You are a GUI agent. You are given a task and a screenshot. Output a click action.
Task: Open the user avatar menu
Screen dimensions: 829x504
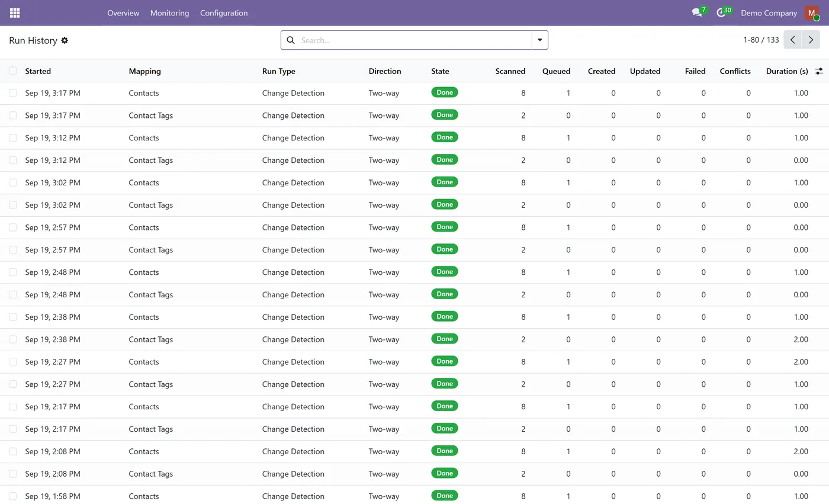pyautogui.click(x=811, y=12)
